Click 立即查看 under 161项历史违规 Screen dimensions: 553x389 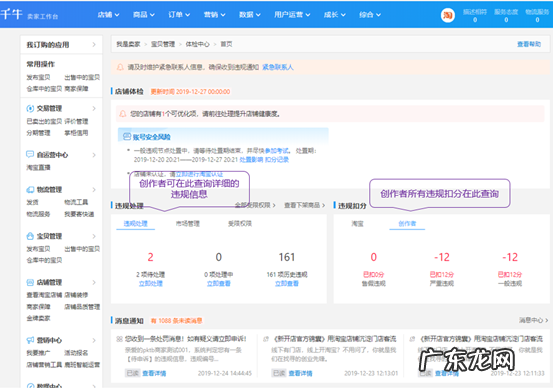[287, 284]
